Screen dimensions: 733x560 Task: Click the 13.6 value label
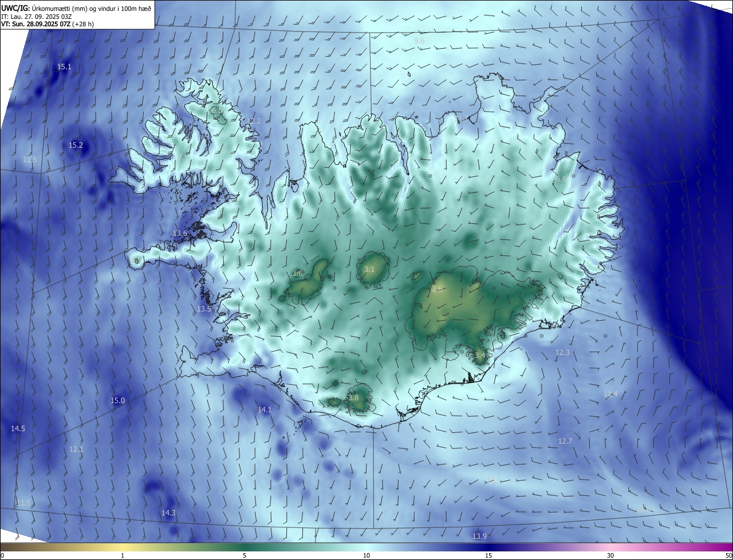click(x=180, y=234)
